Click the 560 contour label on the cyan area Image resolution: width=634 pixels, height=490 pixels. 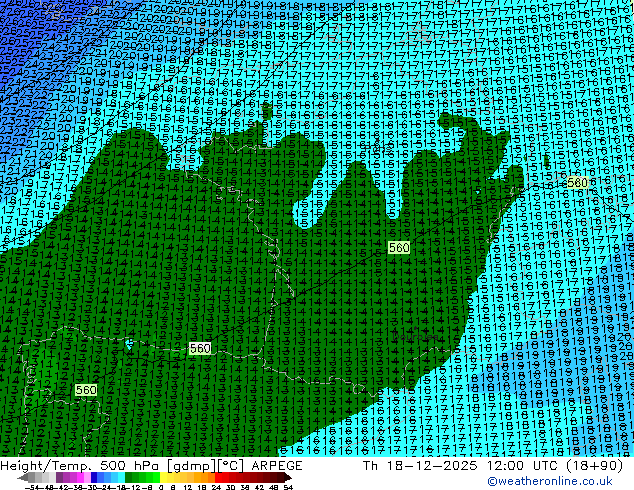click(577, 183)
